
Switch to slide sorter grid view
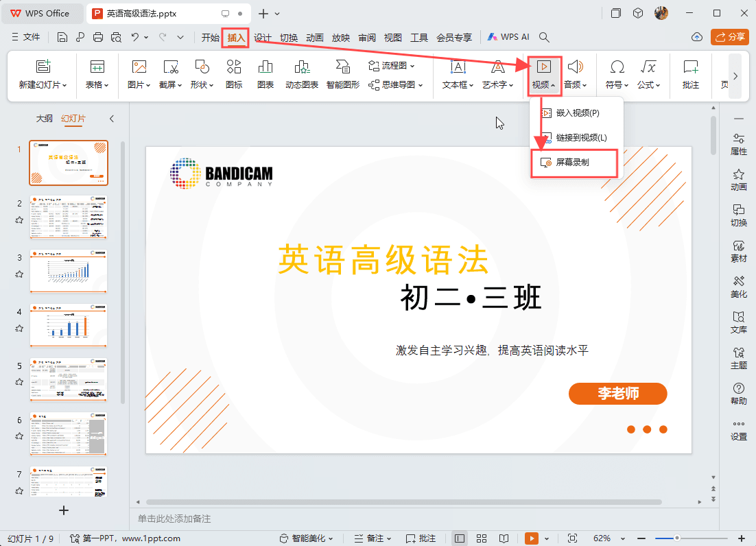tap(482, 538)
